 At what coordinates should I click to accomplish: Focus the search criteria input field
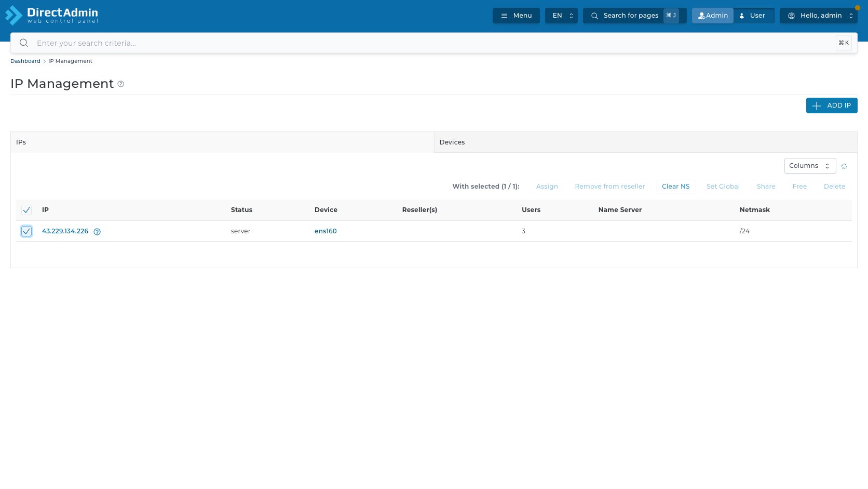coord(433,43)
